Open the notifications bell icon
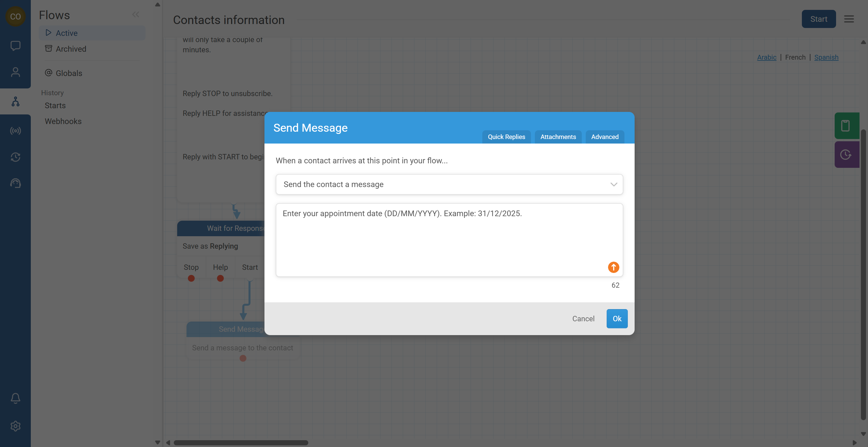Screen dimensions: 868x447 pyautogui.click(x=15, y=398)
